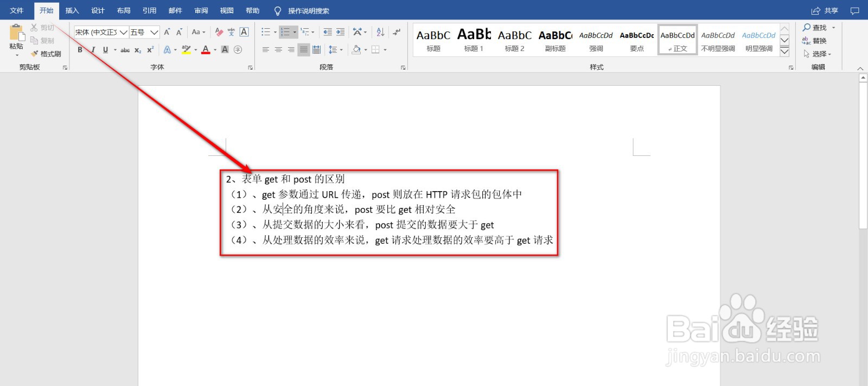Click the 查找 (Find) button
868x386 pixels.
click(819, 27)
